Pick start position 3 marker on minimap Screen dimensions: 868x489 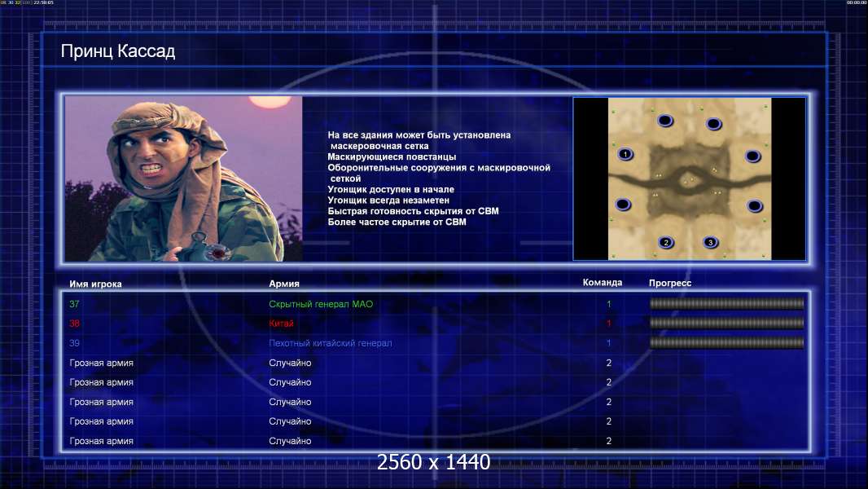point(710,242)
